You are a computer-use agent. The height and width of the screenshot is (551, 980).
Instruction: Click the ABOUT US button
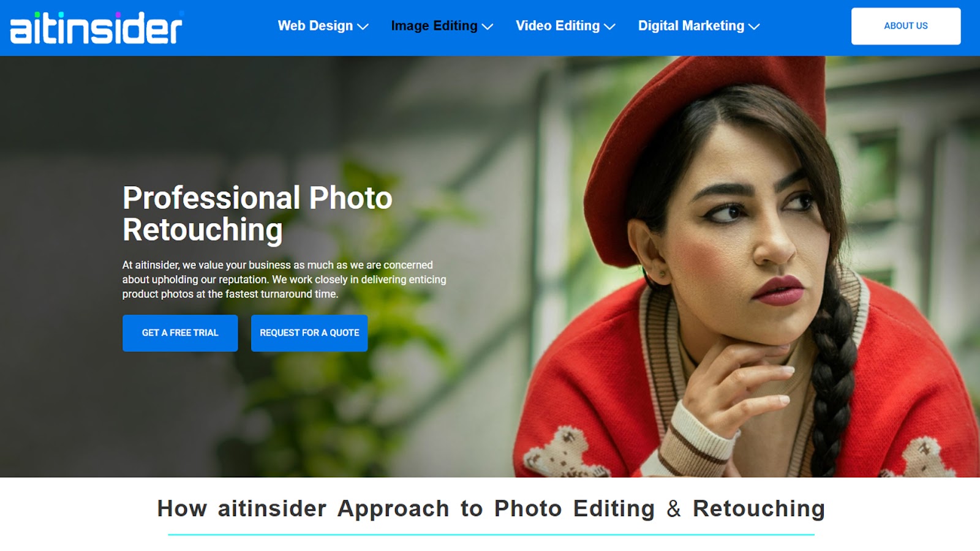click(906, 26)
